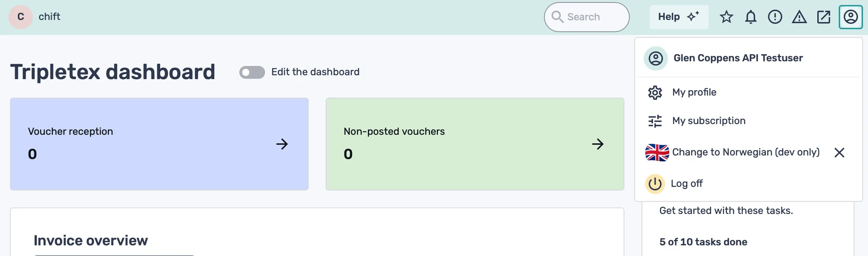Open Non-posted vouchers arrow

[598, 144]
